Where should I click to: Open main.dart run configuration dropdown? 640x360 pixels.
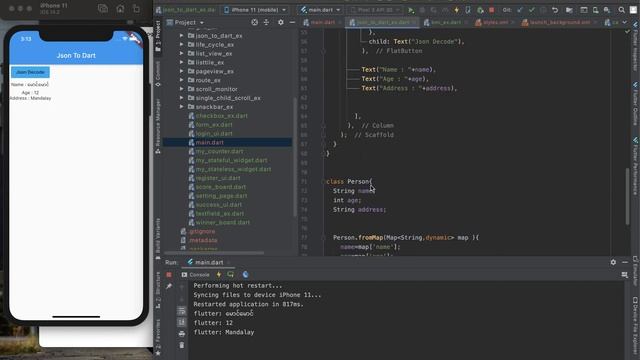click(x=320, y=10)
